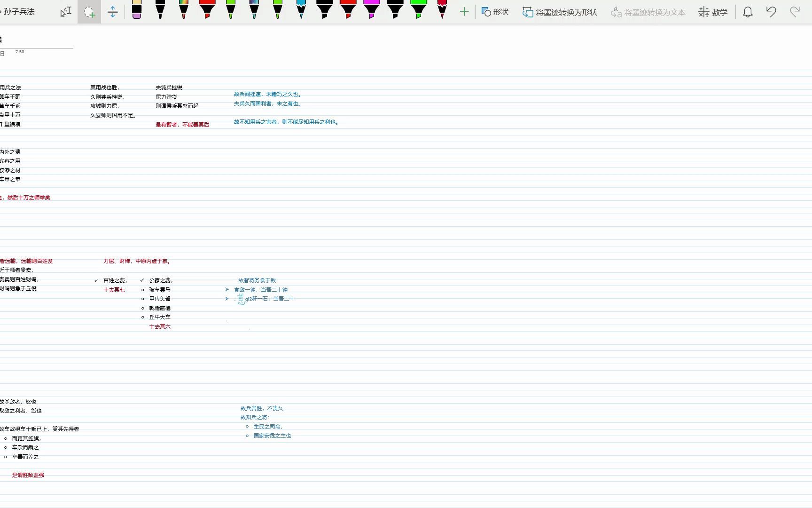Viewport: 812px width, 508px height.
Task: Open the 数学 math tool
Action: point(713,12)
